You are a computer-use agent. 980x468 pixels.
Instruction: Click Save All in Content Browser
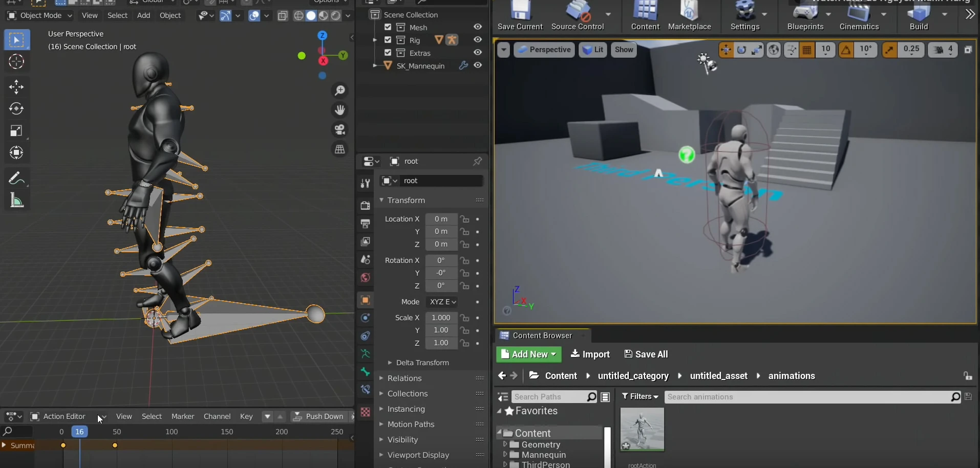646,354
